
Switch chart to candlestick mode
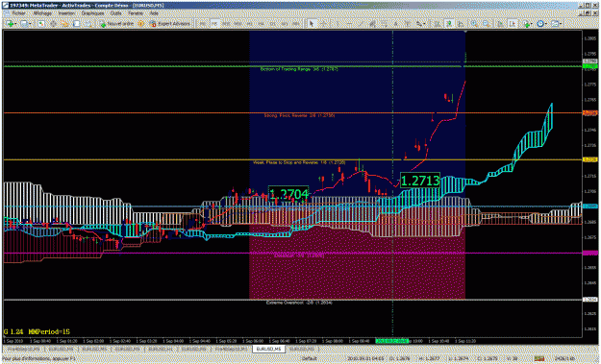click(449, 24)
